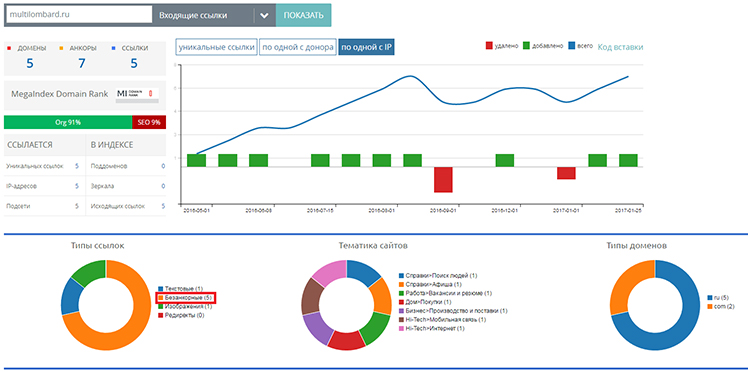748x372 pixels.
Task: Open the dropdown arrow next to Входящие ссылки
Action: tap(265, 15)
